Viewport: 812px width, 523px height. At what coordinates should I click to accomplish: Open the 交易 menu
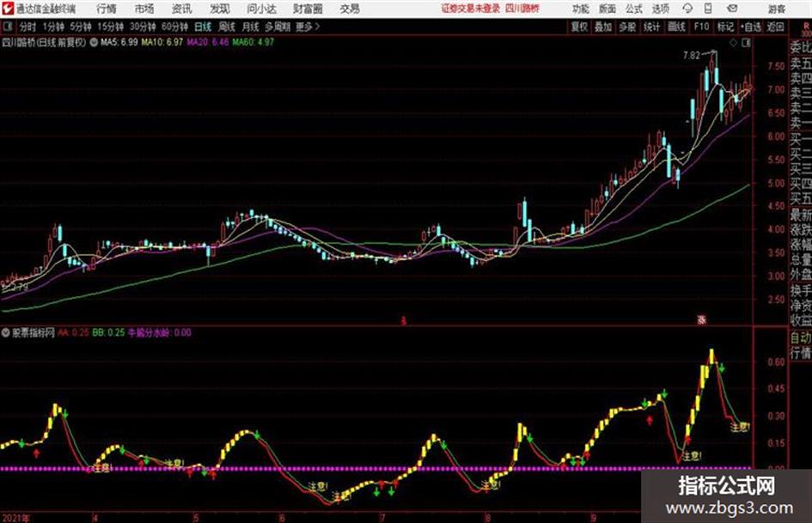350,9
